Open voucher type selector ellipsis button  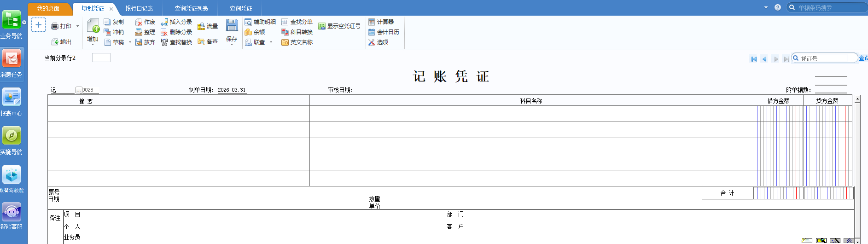(79, 90)
